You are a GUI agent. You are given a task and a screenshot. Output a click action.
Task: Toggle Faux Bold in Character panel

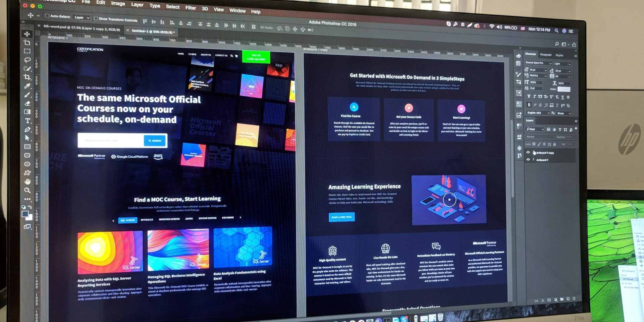[x=529, y=97]
